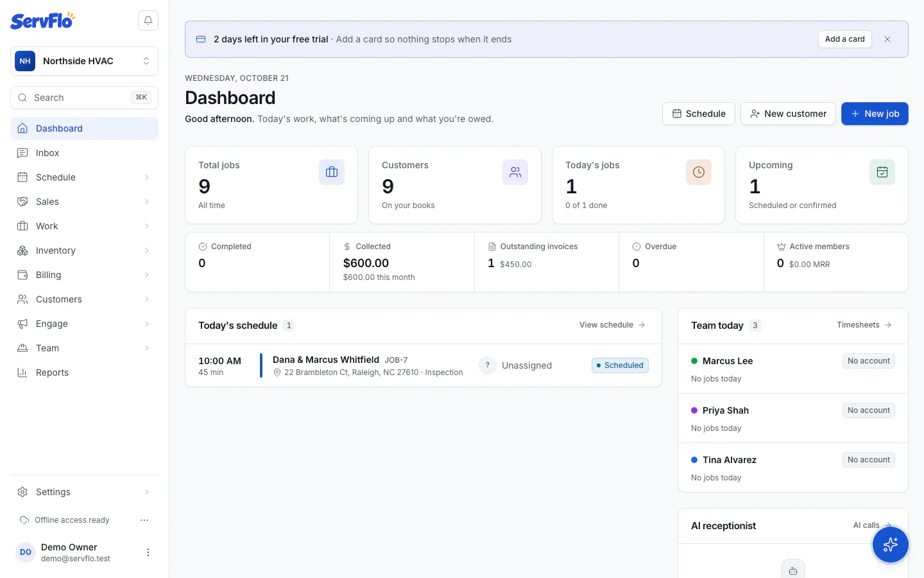
Task: Click the credit card icon in trial banner
Action: point(201,39)
